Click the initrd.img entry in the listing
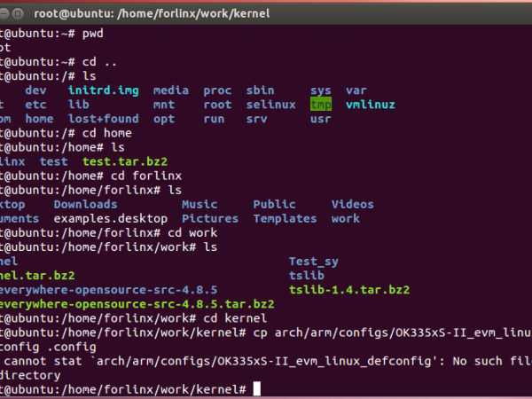The height and width of the screenshot is (399, 532). [103, 90]
